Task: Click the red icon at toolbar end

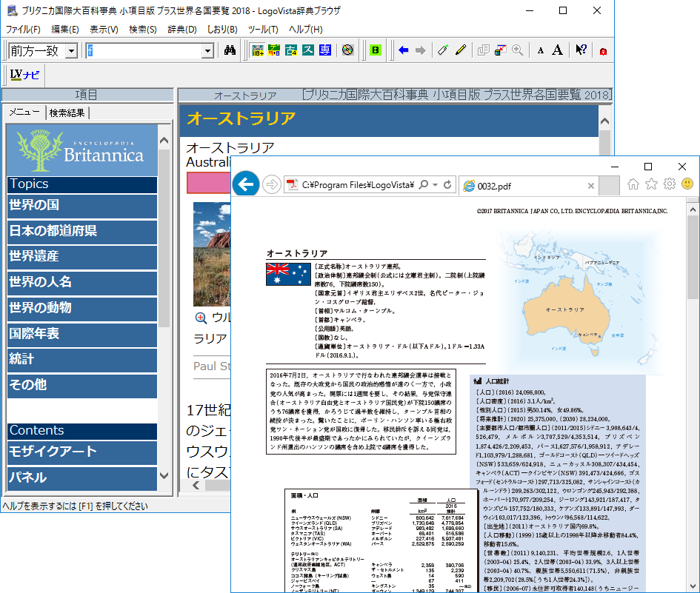Action: tap(603, 51)
